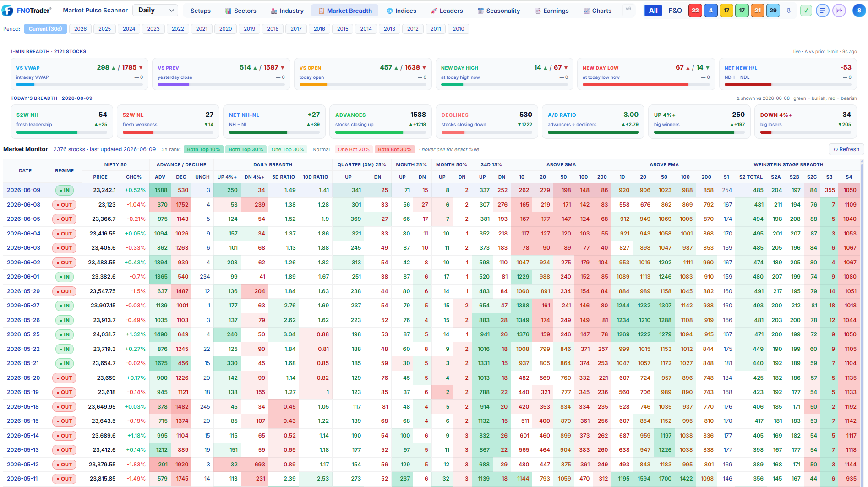Click the NET NEW H/L card
868x487 pixels.
788,74
